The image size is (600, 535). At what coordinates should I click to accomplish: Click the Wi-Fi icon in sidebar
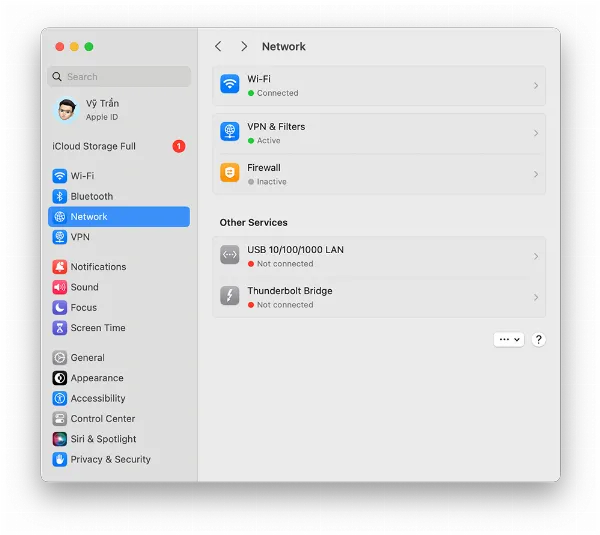pyautogui.click(x=60, y=176)
